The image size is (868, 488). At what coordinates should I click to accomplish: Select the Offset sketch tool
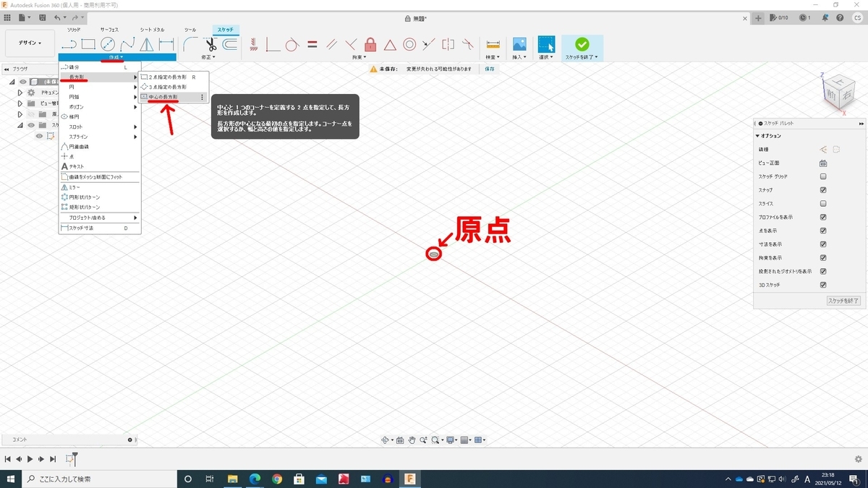tap(231, 43)
